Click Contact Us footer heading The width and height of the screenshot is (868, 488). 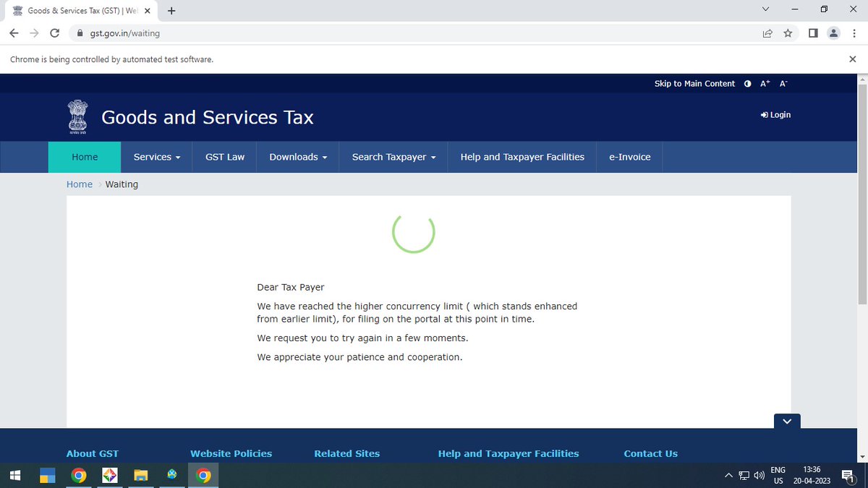point(651,453)
